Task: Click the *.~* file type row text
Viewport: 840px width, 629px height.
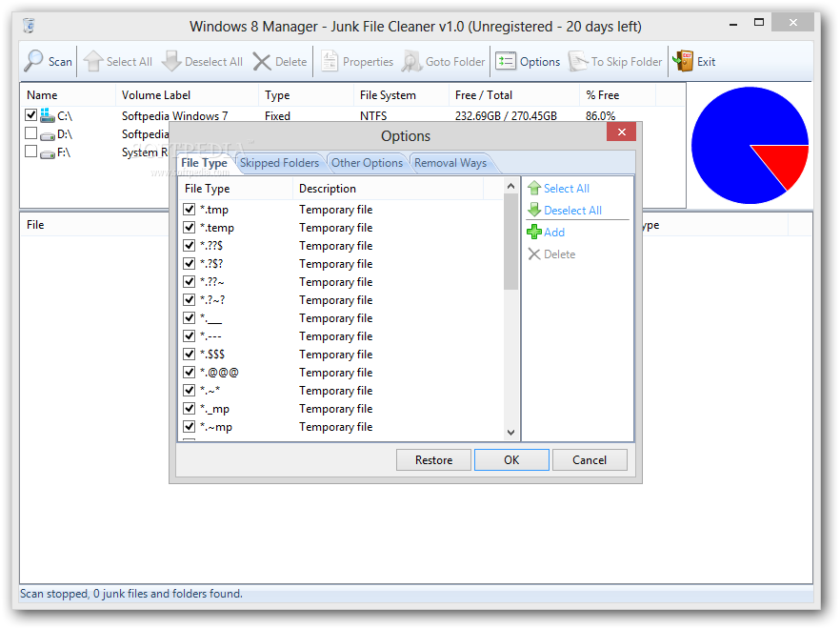Action: pos(210,391)
